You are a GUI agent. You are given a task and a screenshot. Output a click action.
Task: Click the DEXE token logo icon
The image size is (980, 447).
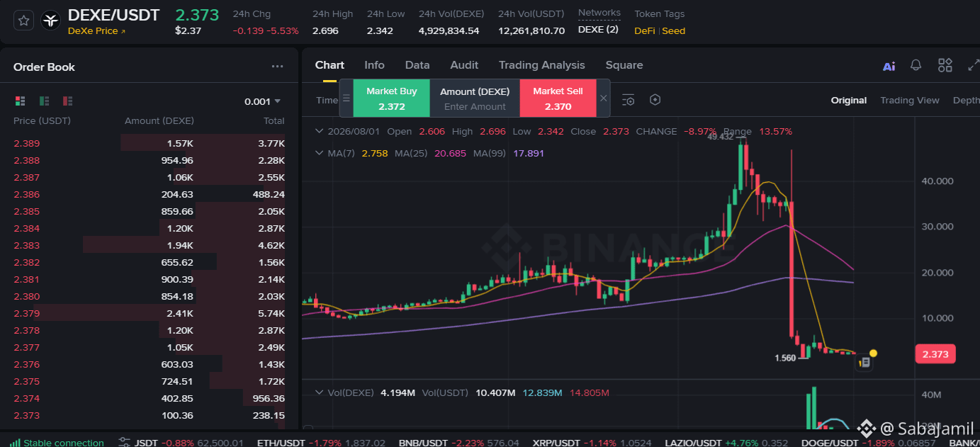[x=50, y=21]
